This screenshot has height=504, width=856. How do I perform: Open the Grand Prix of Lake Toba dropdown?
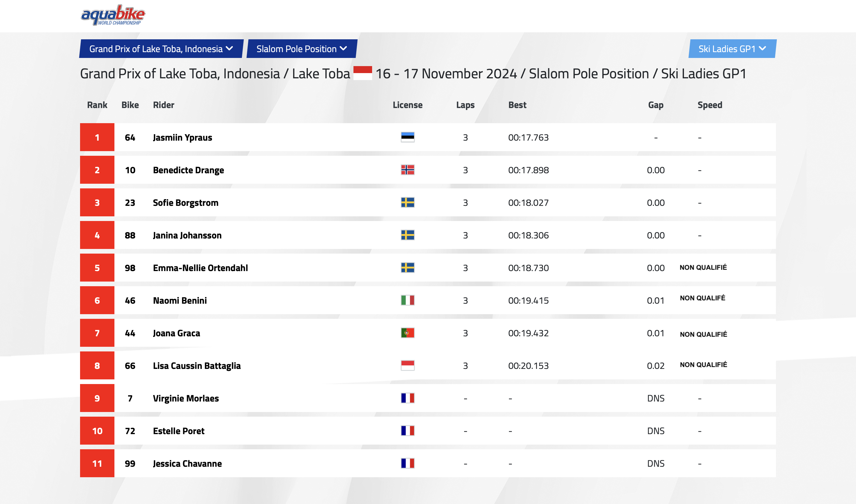(161, 49)
